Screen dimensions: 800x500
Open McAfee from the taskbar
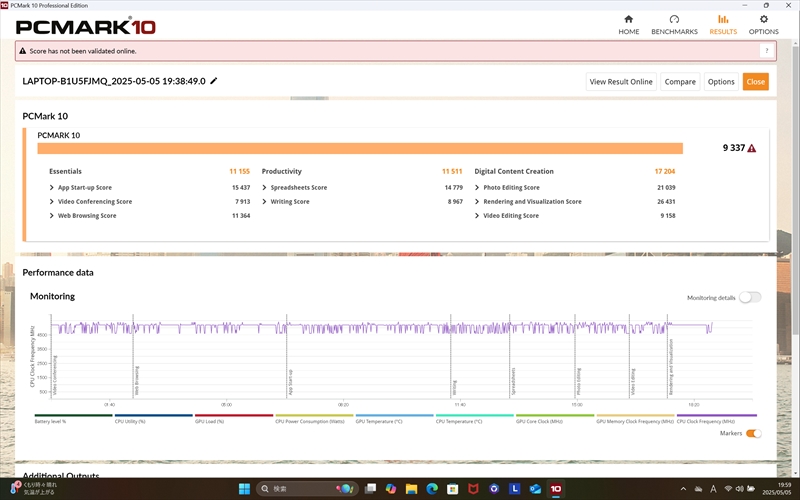coord(473,489)
